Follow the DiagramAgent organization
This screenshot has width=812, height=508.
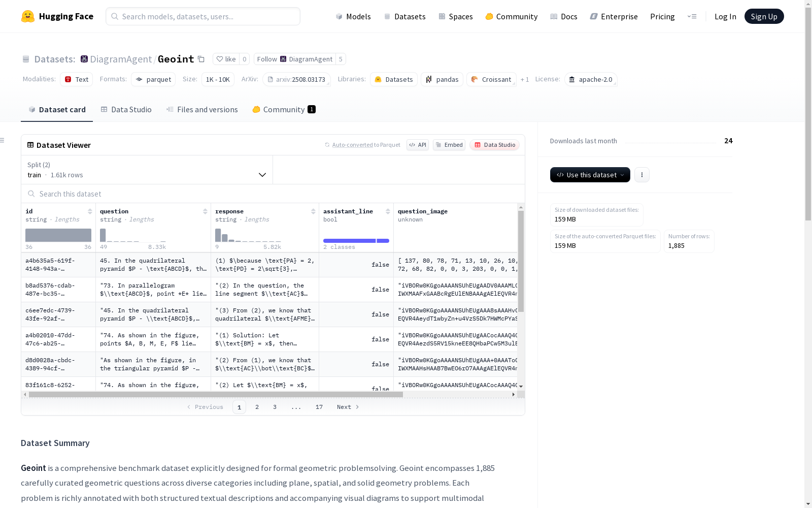pos(295,59)
